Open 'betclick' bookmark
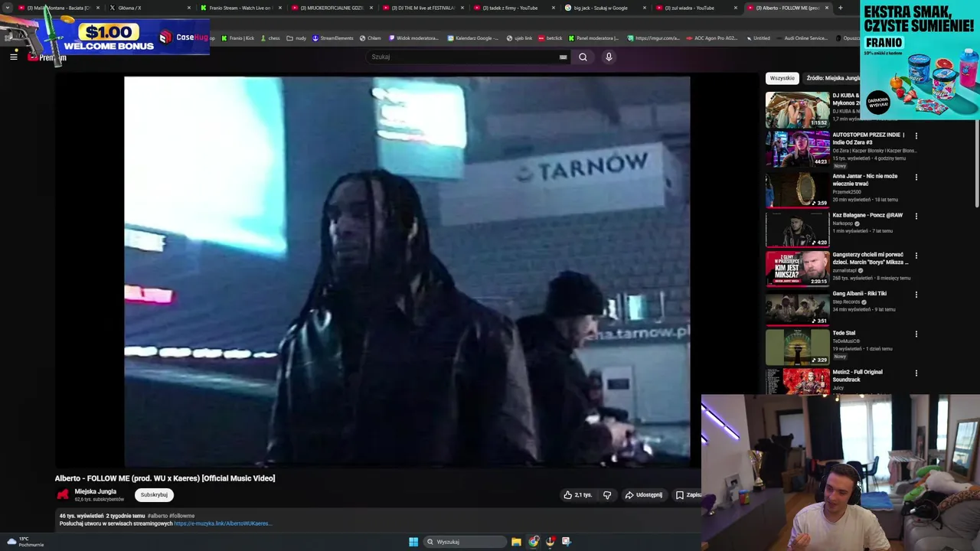This screenshot has width=980, height=551. (x=550, y=37)
